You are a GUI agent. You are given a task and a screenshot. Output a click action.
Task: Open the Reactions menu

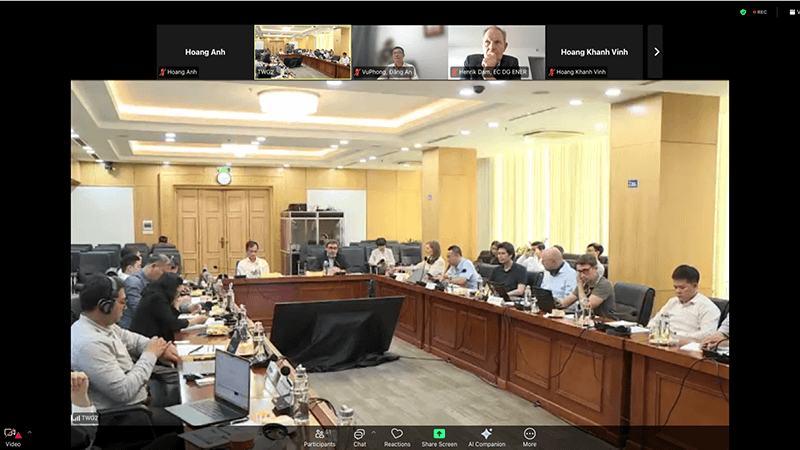point(397,436)
